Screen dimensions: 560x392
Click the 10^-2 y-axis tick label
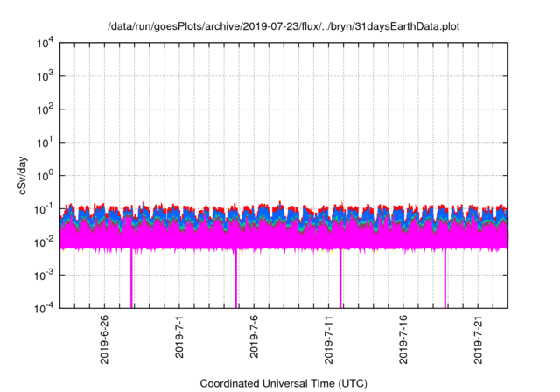click(x=44, y=242)
